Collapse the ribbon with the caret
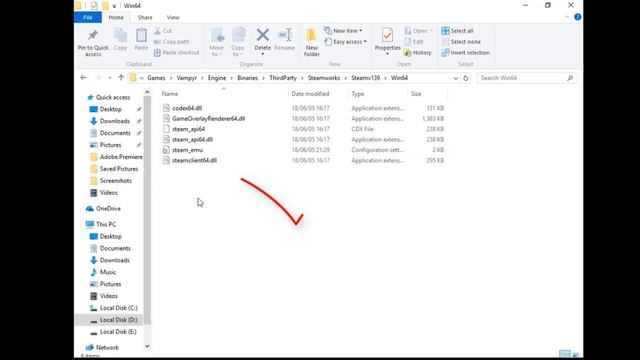This screenshot has height=360, width=640. (567, 17)
